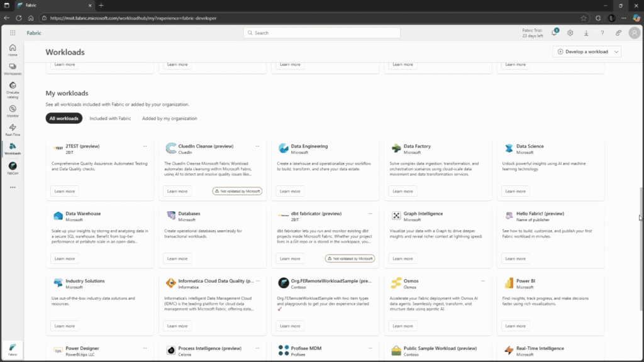Select the "Included with Fabric" filter
Viewport: 644px width, 362px height.
[110, 118]
